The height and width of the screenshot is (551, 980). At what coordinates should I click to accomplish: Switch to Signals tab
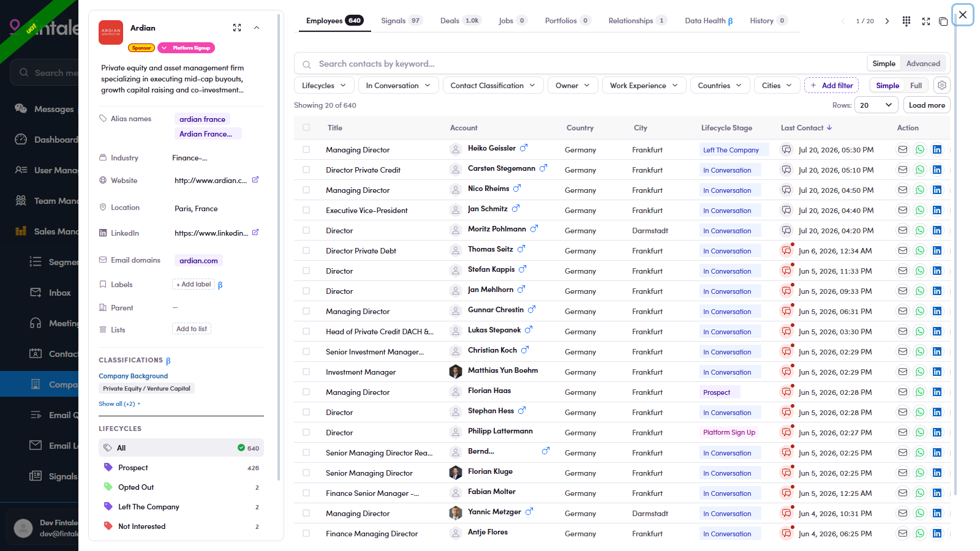click(x=401, y=21)
